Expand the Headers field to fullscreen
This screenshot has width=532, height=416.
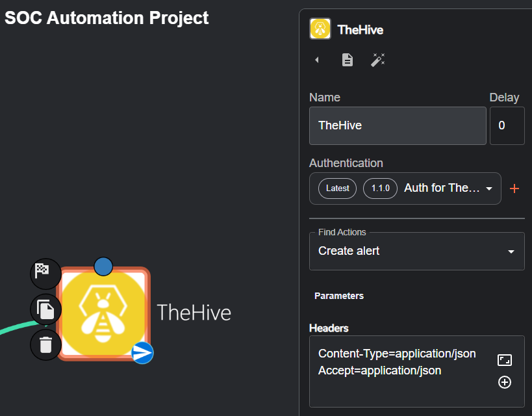[505, 360]
